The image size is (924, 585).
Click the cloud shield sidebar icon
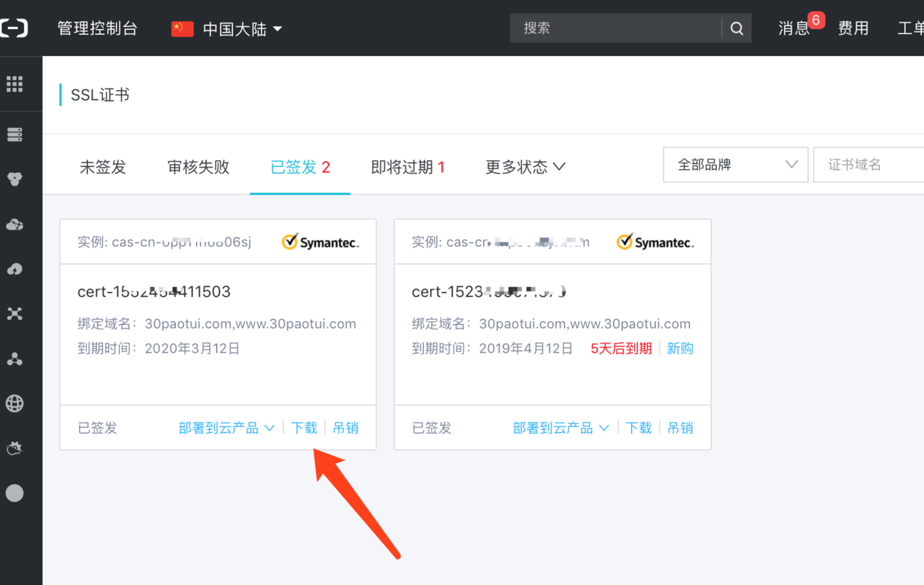[x=14, y=448]
